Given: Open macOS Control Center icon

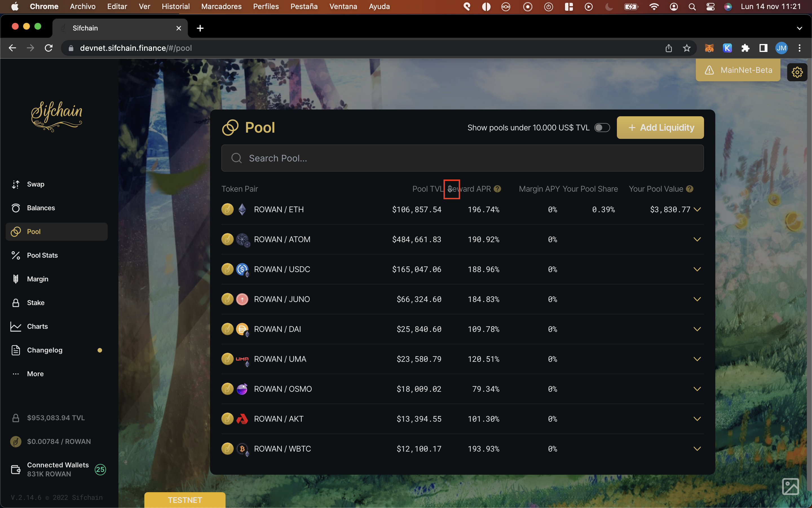Looking at the screenshot, I should coord(710,7).
